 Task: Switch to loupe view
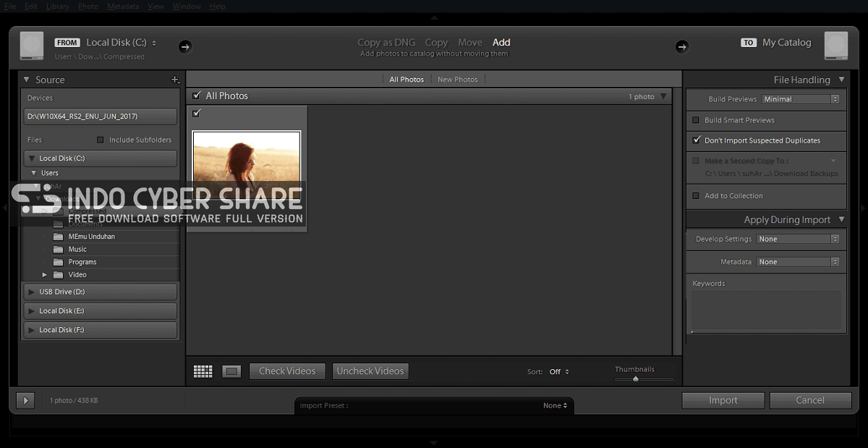pos(231,371)
